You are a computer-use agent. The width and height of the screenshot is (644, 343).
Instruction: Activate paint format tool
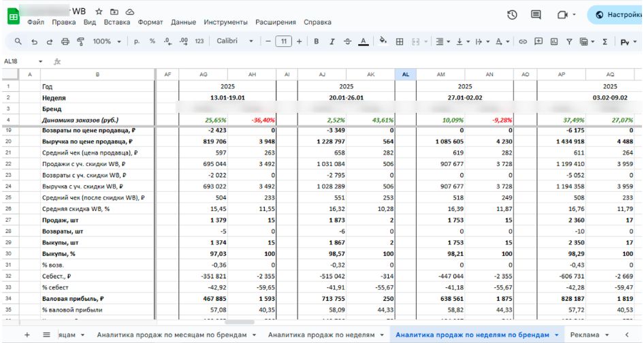pos(80,41)
